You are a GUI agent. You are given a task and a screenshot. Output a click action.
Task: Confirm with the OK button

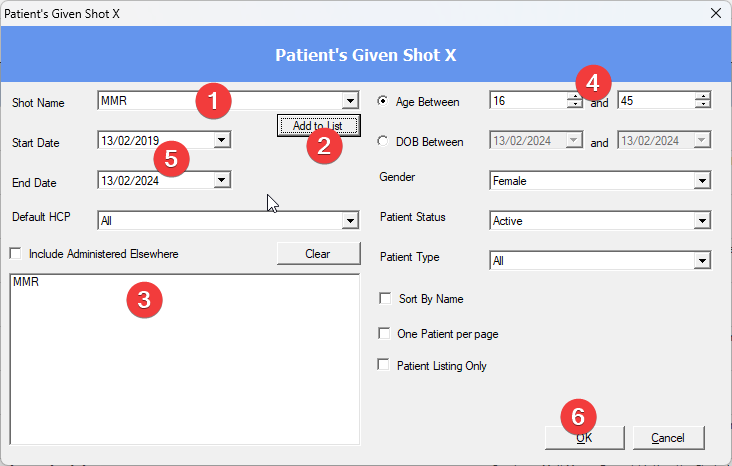click(x=585, y=438)
